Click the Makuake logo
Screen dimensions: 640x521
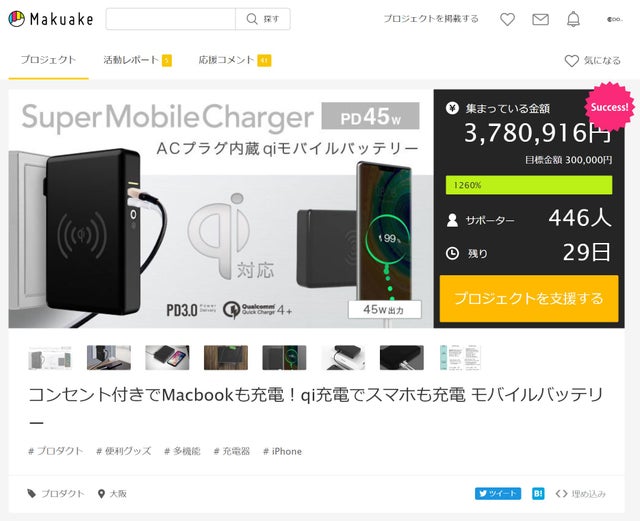point(51,19)
